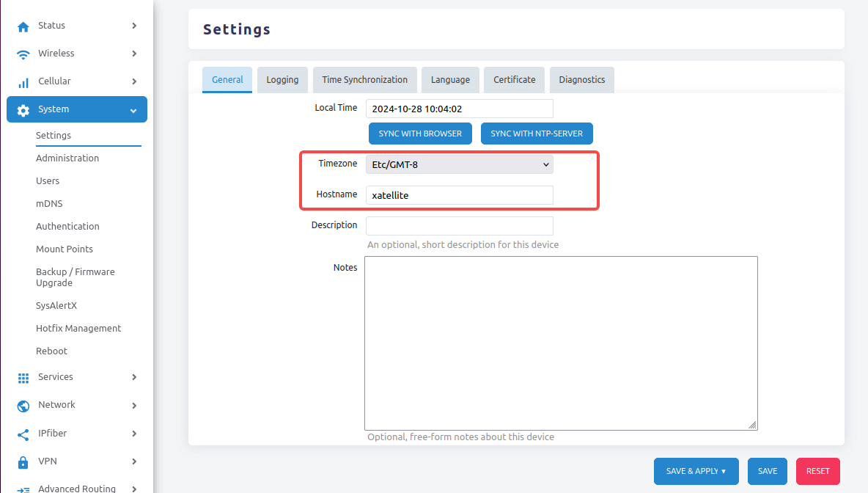This screenshot has height=493, width=868.
Task: Select the IPFiber share icon
Action: click(x=23, y=433)
